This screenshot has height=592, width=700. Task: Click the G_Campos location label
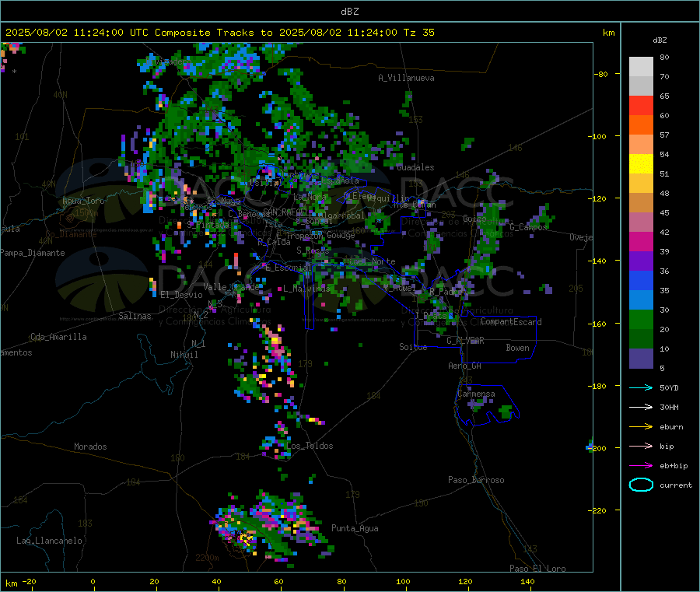pyautogui.click(x=528, y=227)
